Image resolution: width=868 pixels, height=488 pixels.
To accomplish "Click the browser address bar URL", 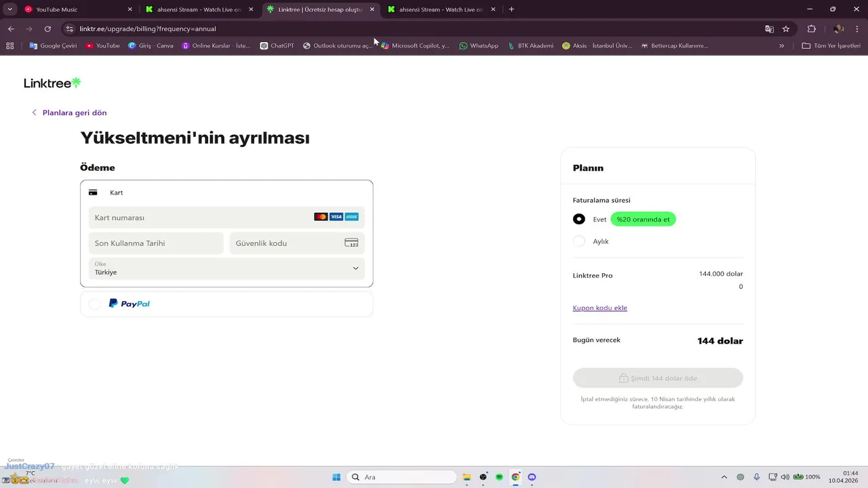I will 148,29.
